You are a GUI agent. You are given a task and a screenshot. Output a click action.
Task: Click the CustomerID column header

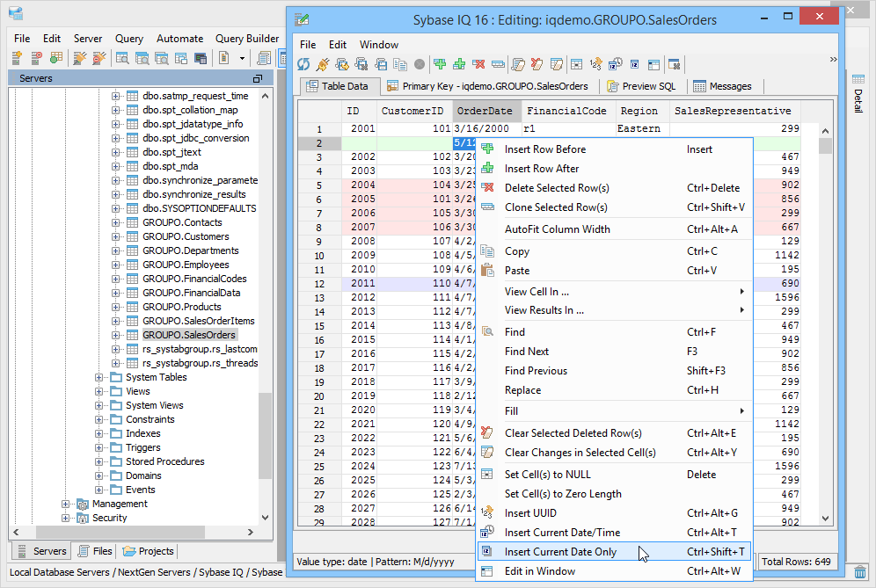pos(412,111)
